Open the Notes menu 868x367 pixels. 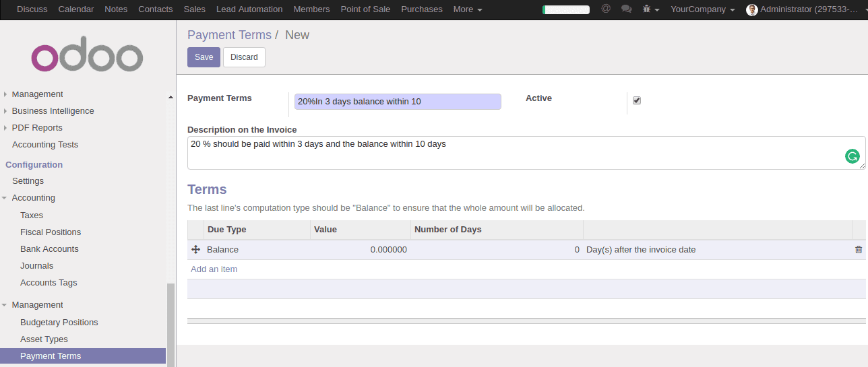pyautogui.click(x=116, y=9)
